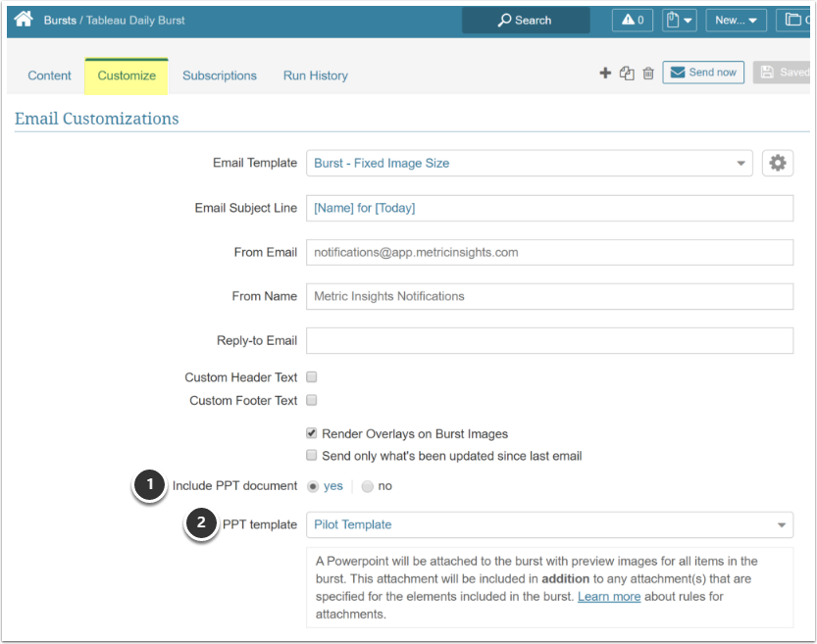Screen dimensions: 817x644
Task: Open the PPT template selector
Action: tap(549, 524)
